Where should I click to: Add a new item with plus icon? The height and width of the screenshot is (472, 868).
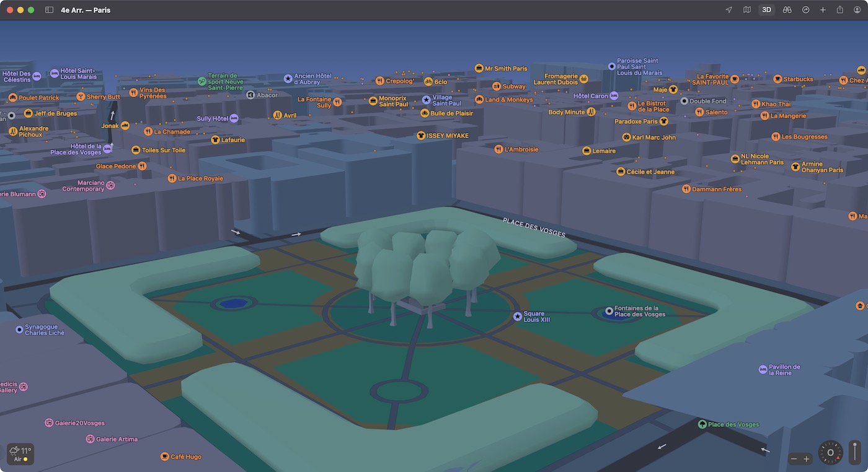click(x=823, y=10)
